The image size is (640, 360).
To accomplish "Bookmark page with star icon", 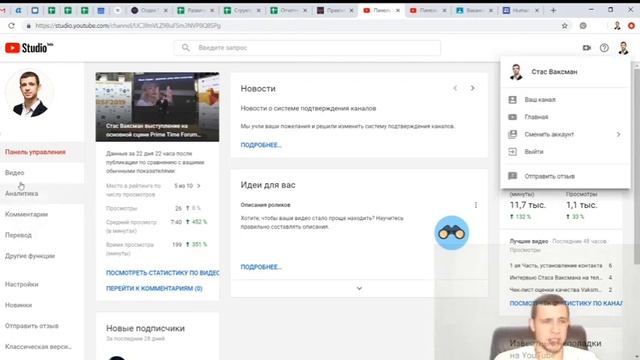I will point(564,26).
